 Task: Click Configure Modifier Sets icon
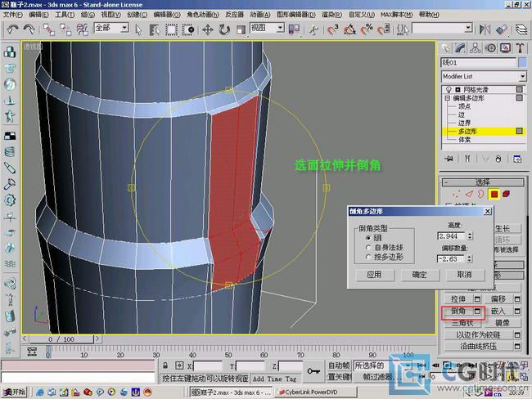pyautogui.click(x=517, y=159)
